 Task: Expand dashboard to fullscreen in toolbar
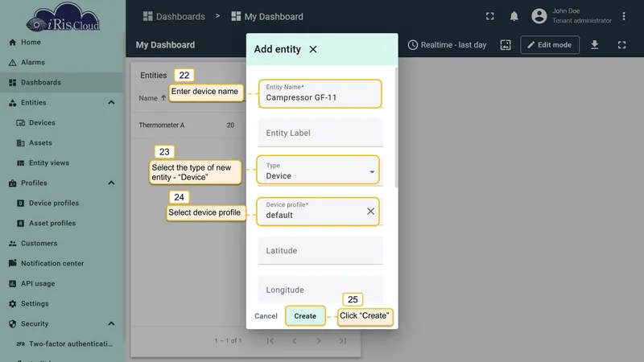pos(621,45)
